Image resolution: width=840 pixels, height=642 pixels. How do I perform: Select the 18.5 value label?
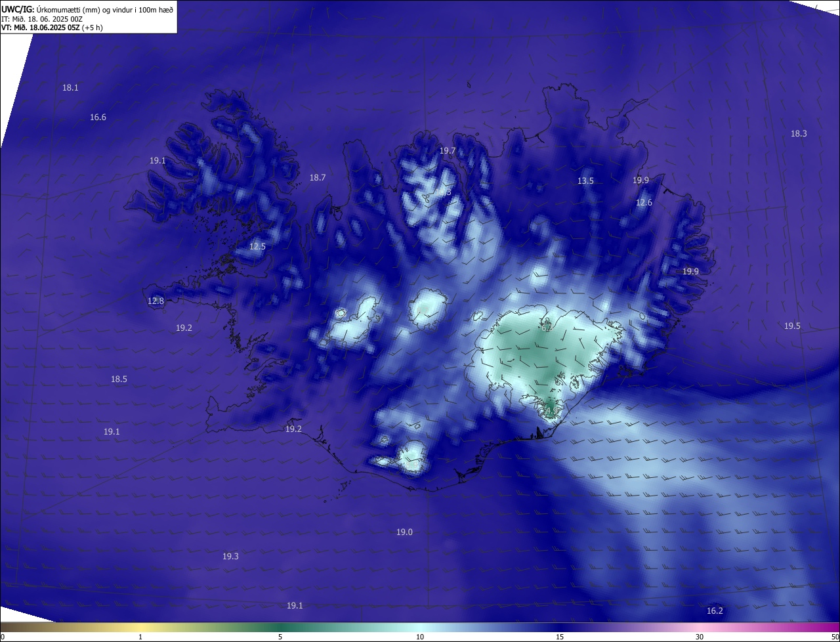coord(119,379)
